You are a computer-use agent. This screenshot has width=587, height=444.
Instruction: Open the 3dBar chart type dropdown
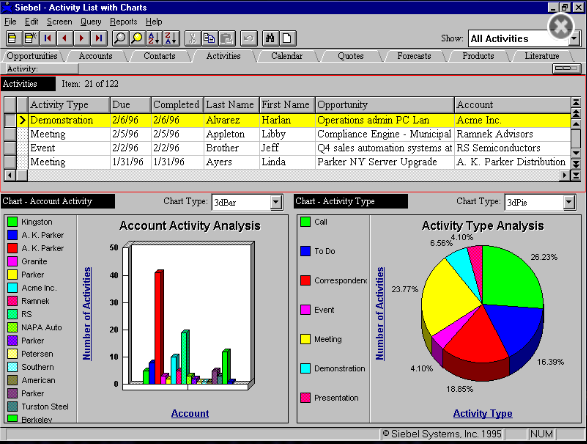pos(276,202)
